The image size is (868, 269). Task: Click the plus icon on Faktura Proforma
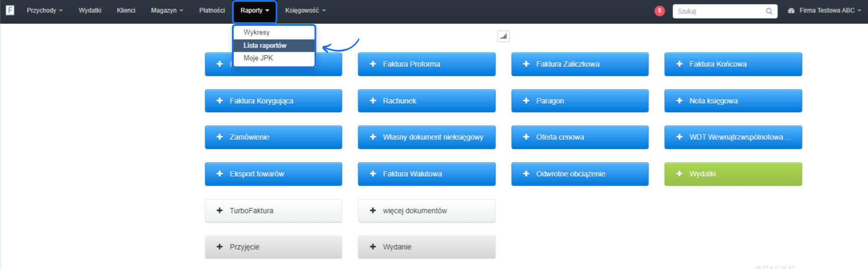pyautogui.click(x=373, y=64)
